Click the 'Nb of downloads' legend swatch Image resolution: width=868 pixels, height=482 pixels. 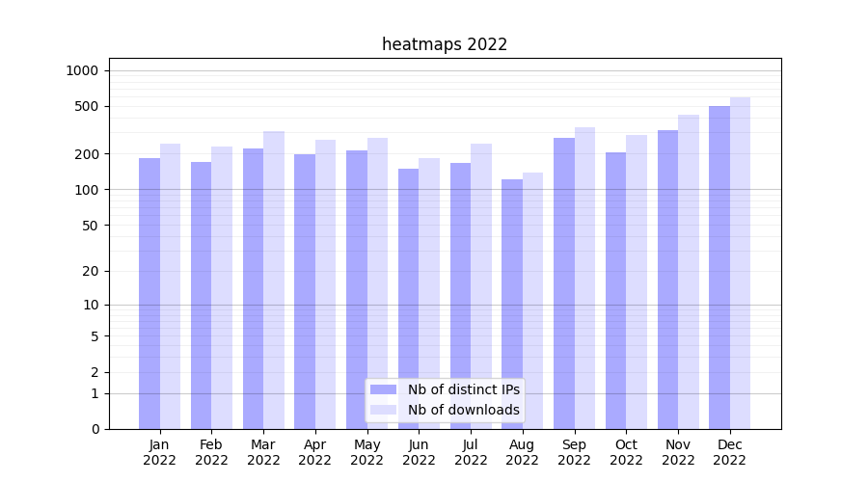coord(383,410)
